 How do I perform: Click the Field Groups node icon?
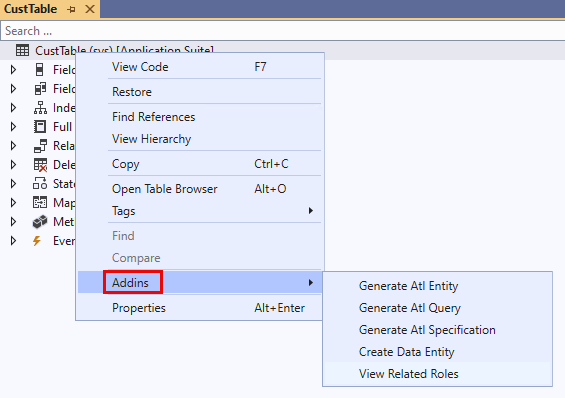(x=40, y=89)
